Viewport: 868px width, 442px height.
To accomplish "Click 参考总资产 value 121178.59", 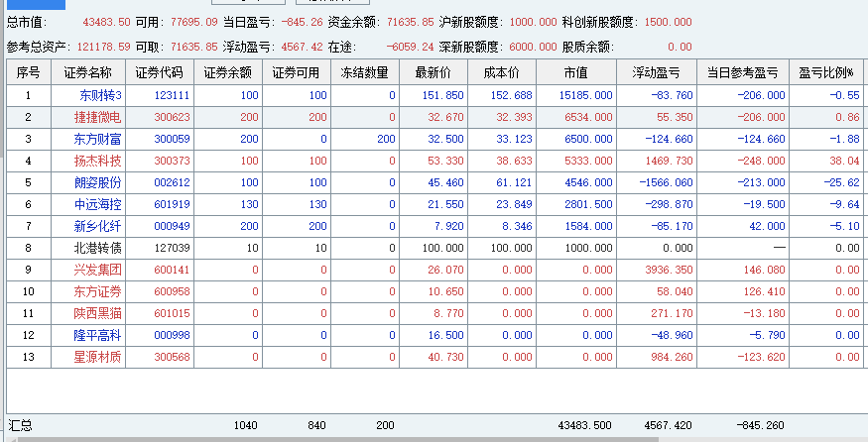I will [103, 47].
